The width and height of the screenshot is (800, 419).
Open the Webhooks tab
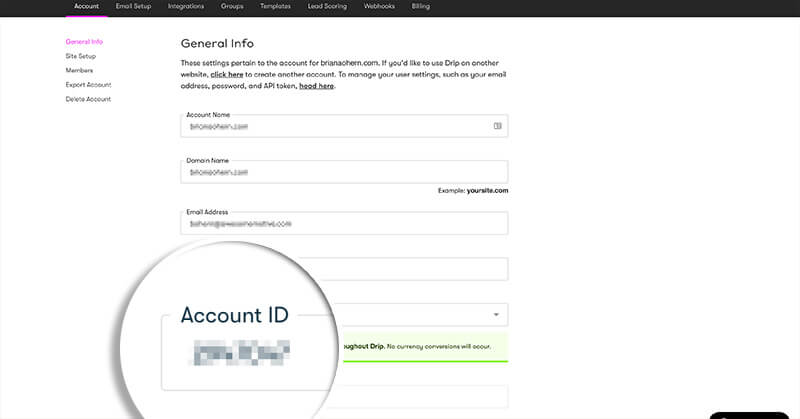[379, 7]
